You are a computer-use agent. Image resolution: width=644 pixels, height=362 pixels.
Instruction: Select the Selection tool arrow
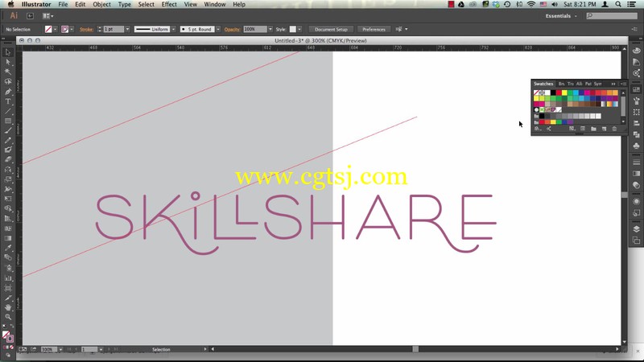point(8,52)
